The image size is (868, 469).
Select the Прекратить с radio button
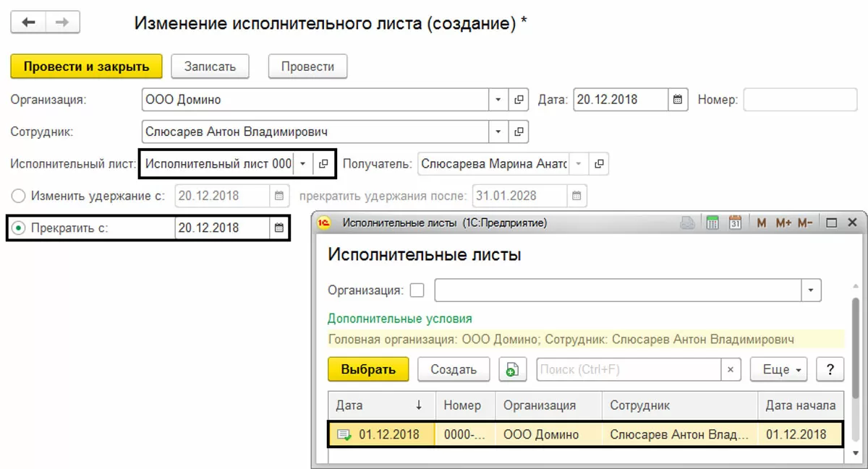coord(19,228)
